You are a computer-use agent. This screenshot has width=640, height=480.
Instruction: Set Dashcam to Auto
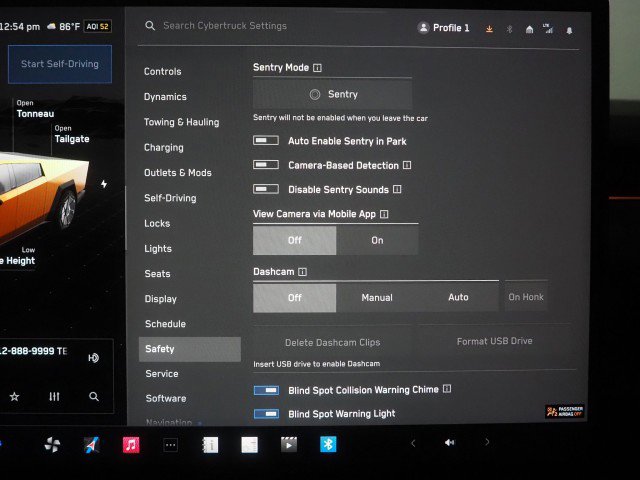[458, 297]
